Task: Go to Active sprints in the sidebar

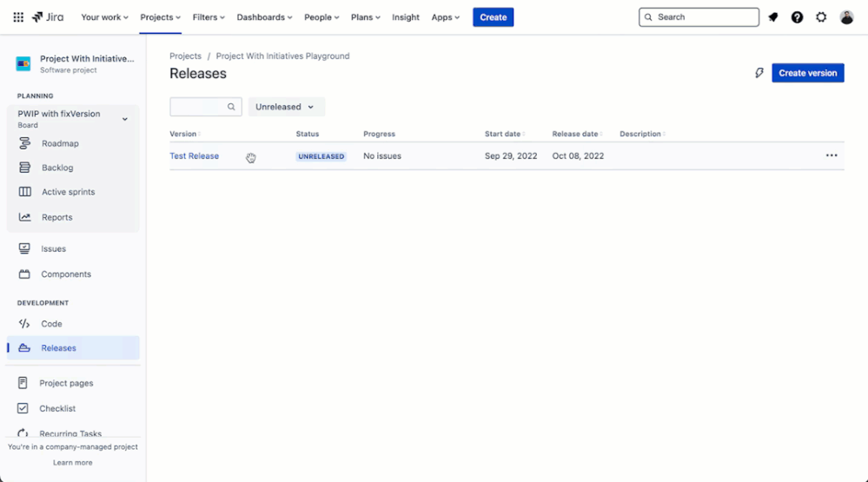Action: pos(68,191)
